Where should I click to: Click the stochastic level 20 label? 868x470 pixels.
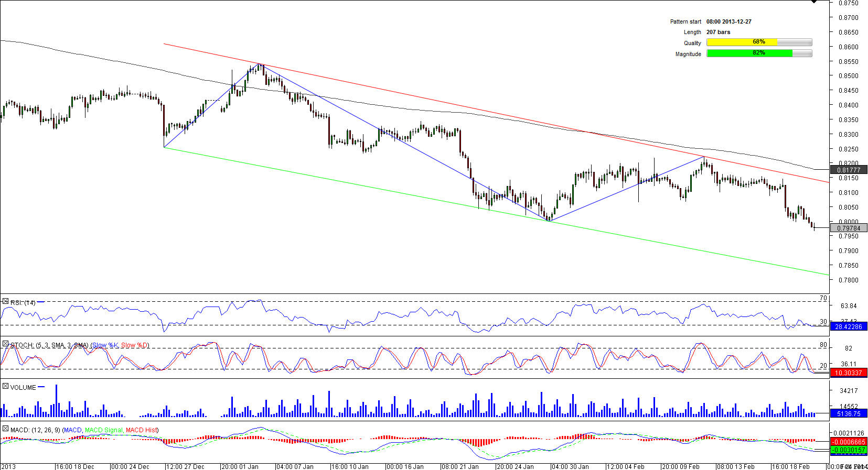point(823,366)
